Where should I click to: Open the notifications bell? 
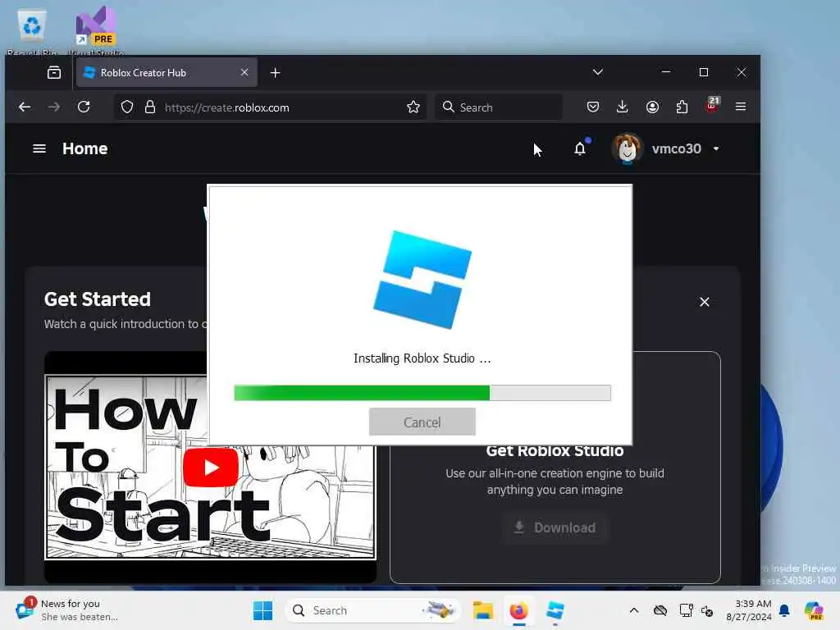[x=581, y=148]
